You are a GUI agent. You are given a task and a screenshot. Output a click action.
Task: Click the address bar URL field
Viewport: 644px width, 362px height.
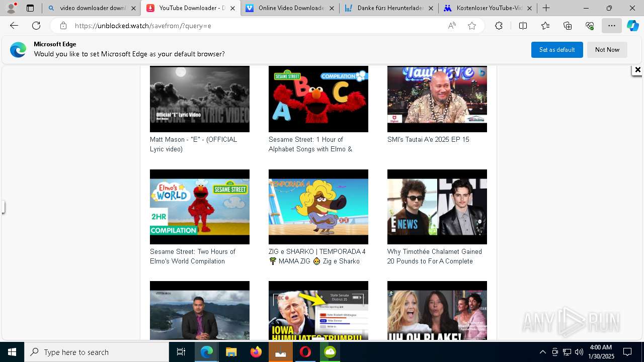click(x=257, y=26)
